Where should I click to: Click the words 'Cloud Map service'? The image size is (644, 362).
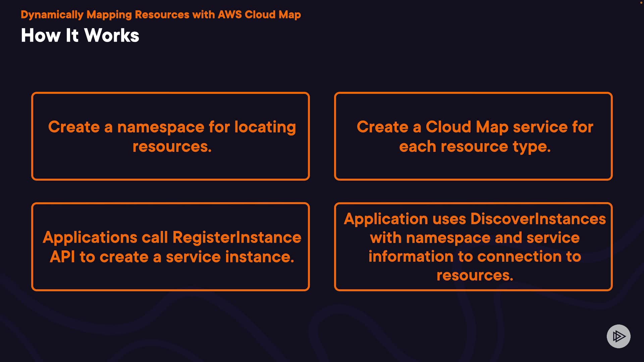click(496, 127)
